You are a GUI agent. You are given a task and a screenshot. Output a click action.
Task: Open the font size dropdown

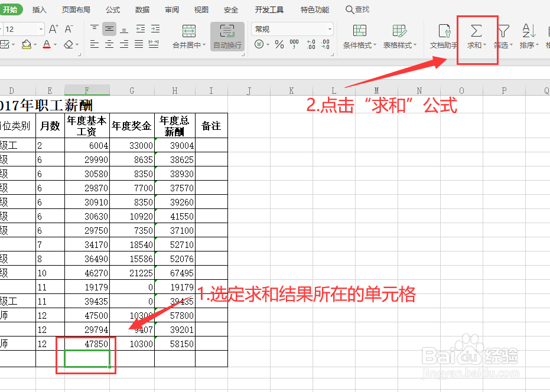43,28
